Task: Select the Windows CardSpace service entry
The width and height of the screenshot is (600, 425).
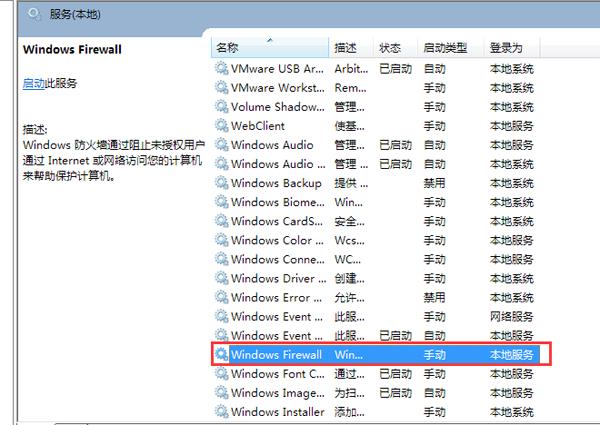Action: pyautogui.click(x=276, y=221)
